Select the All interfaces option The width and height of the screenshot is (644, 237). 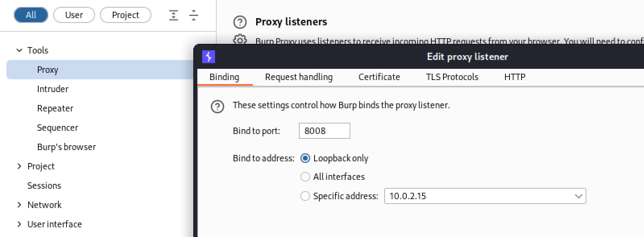305,177
